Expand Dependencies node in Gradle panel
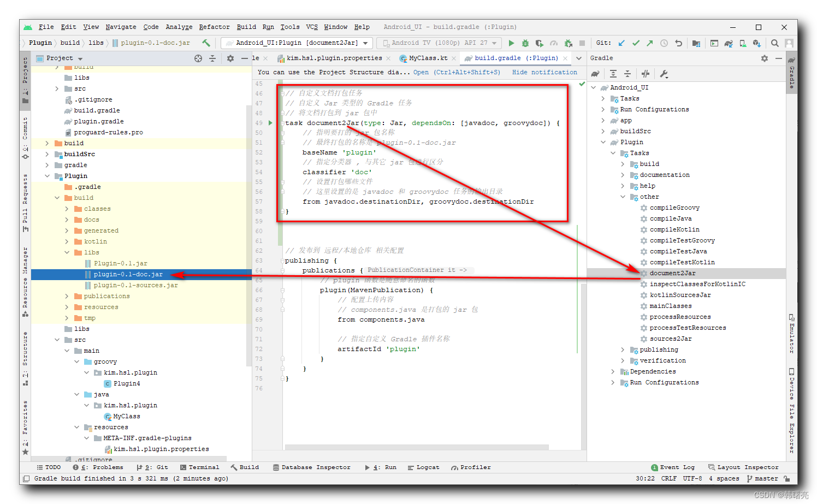 613,371
